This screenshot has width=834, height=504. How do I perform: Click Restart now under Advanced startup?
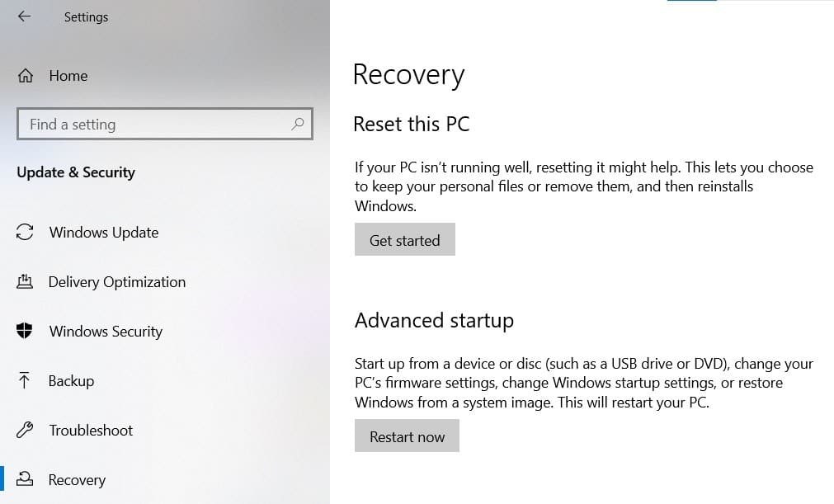tap(407, 436)
